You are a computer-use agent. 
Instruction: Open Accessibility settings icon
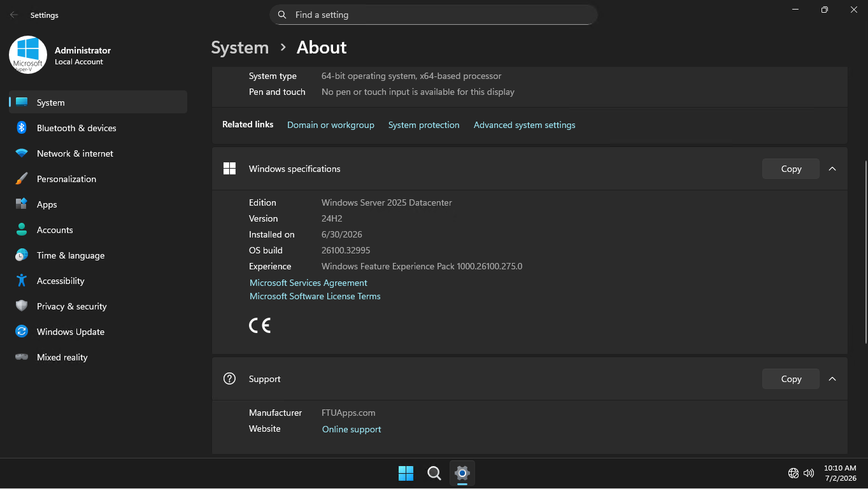[22, 281]
